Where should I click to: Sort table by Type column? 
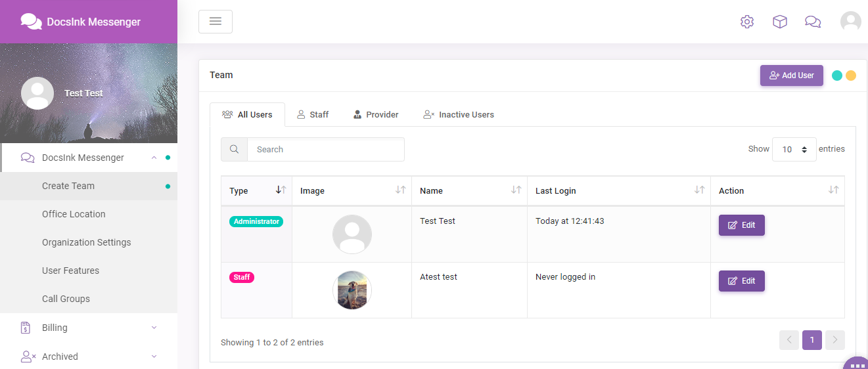[281, 190]
